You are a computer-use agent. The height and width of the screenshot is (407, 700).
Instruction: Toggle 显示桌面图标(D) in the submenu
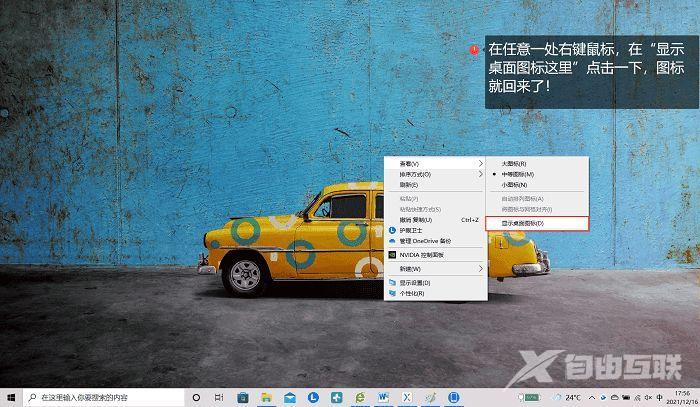coord(537,223)
